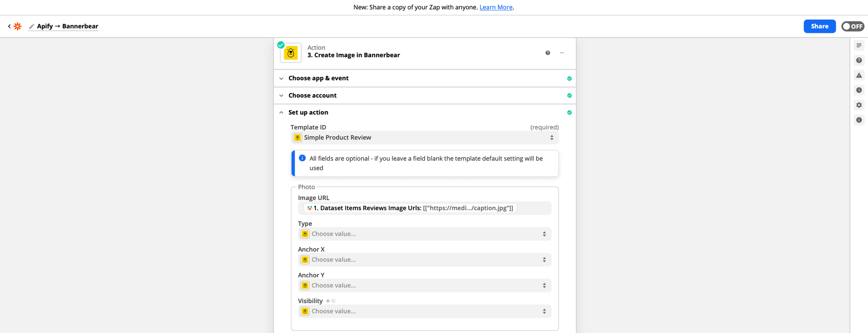Expand the Choose app & event section
The image size is (868, 333).
[x=318, y=78]
